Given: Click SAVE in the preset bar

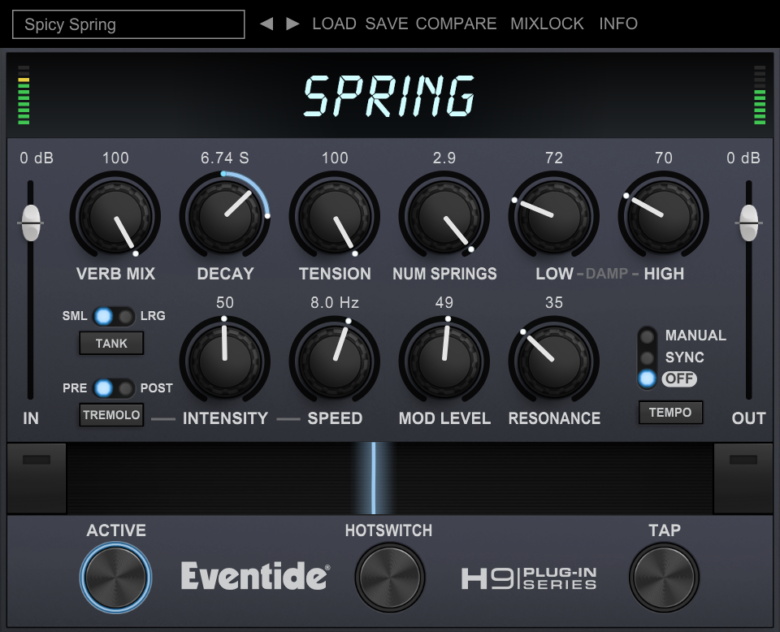Looking at the screenshot, I should click(x=387, y=23).
